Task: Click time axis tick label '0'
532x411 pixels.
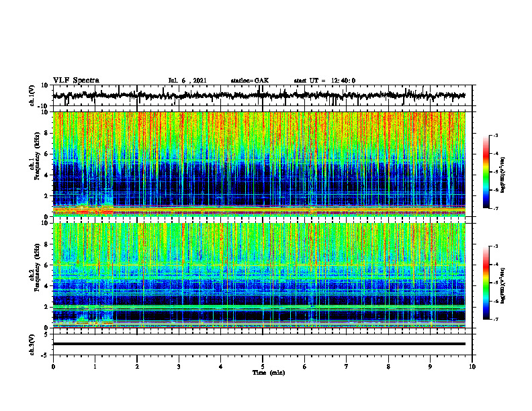Action: point(53,367)
